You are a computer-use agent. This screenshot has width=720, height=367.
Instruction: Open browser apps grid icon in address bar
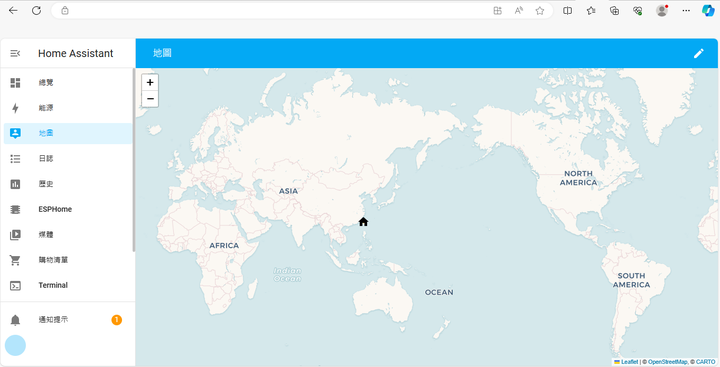497,11
